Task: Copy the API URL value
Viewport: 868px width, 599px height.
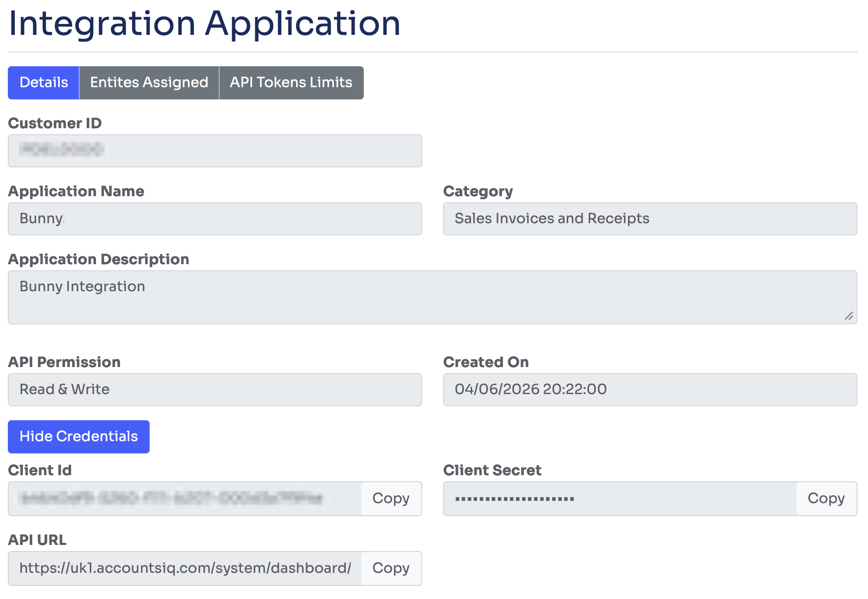Action: click(391, 568)
